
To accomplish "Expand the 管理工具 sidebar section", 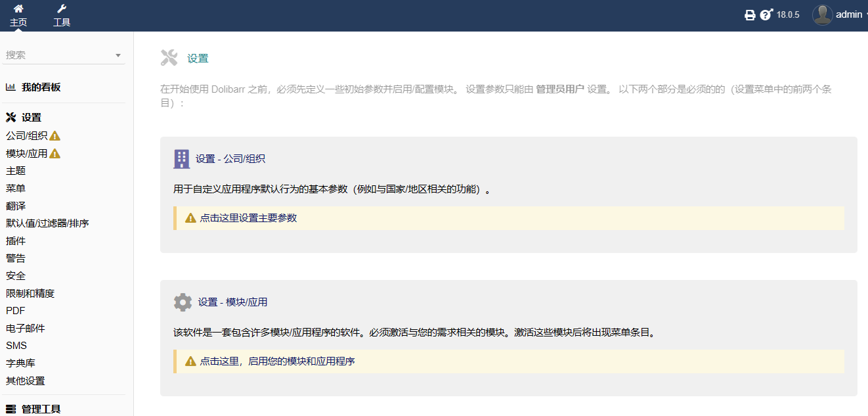I will pyautogui.click(x=41, y=409).
